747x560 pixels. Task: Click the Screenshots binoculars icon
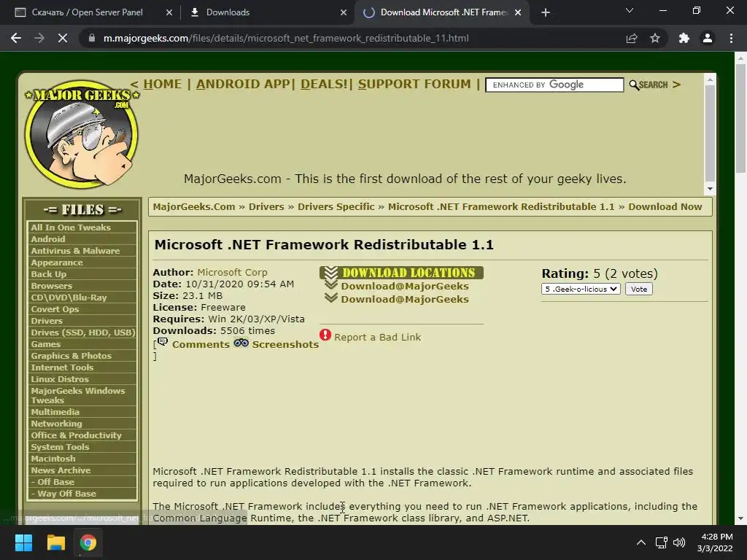241,343
